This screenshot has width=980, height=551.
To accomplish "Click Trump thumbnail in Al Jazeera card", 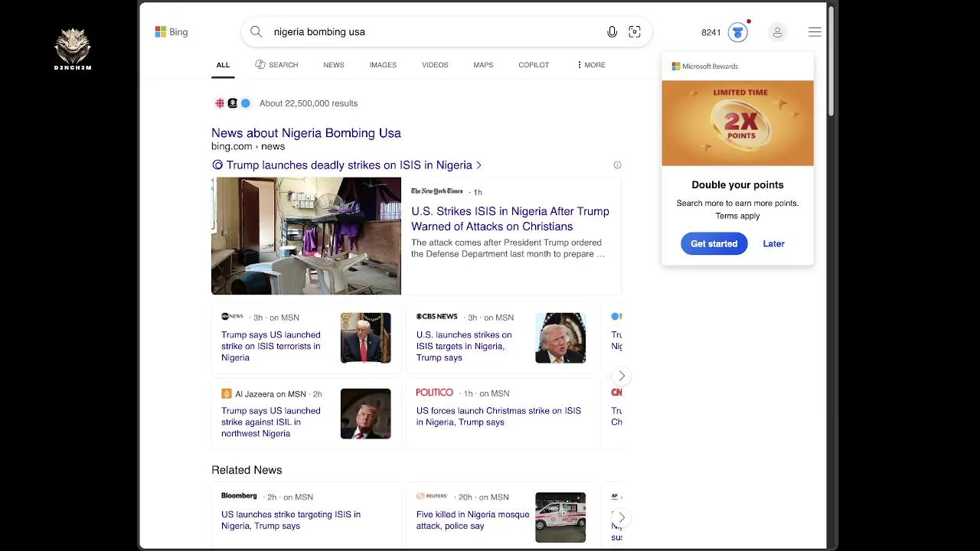I will (x=365, y=414).
